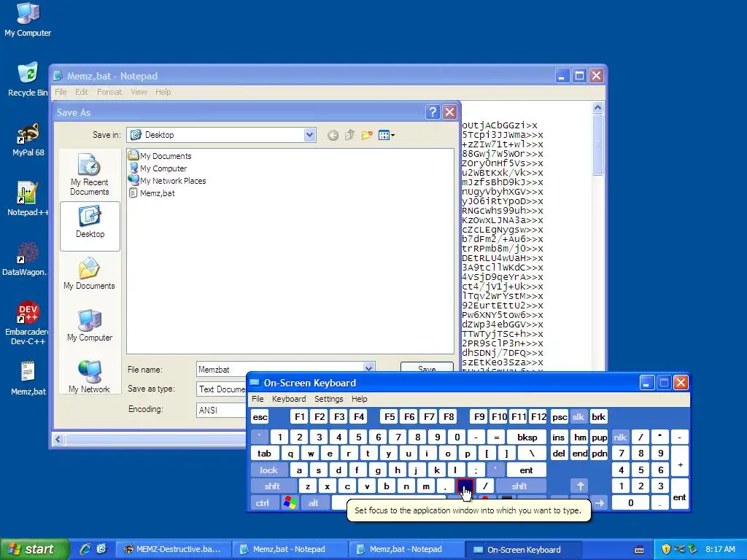The width and height of the screenshot is (747, 560).
Task: Go to My Documents in places bar
Action: [90, 273]
